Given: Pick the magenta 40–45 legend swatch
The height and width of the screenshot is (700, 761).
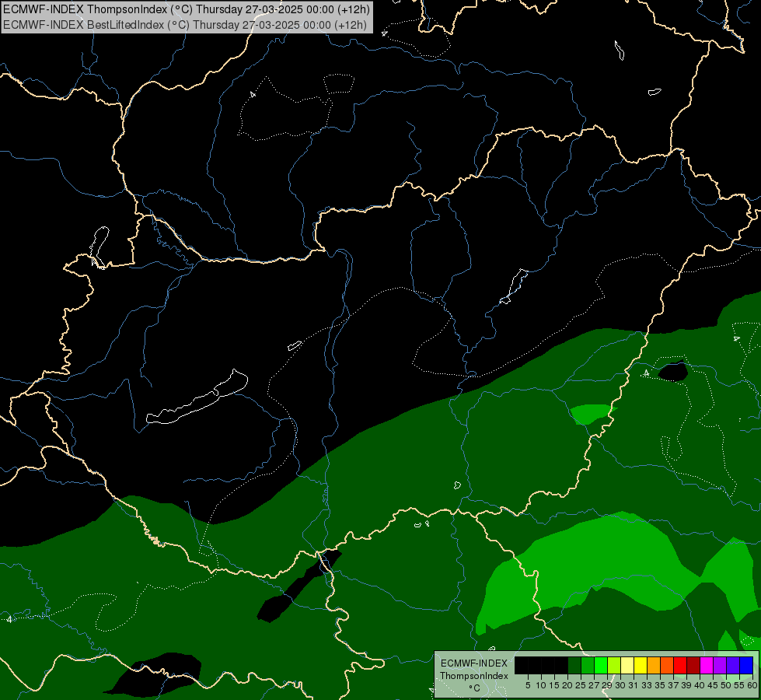Looking at the screenshot, I should coord(707,665).
